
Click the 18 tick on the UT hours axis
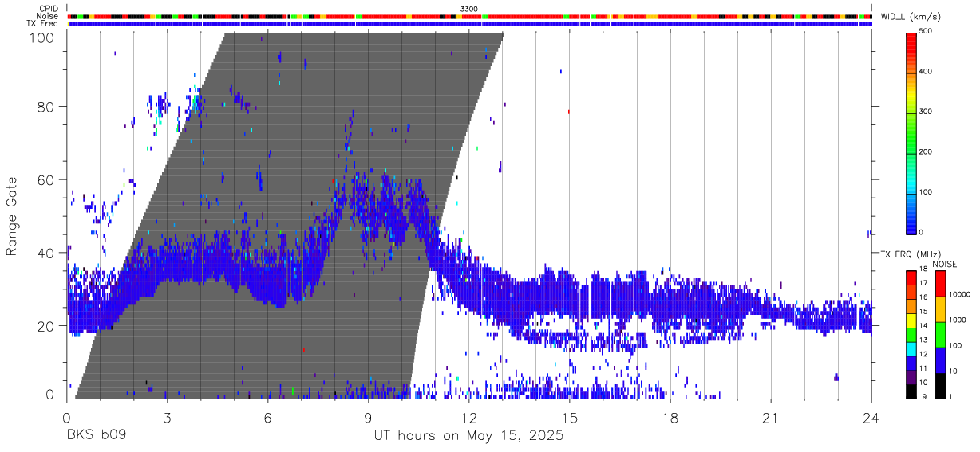tap(670, 418)
